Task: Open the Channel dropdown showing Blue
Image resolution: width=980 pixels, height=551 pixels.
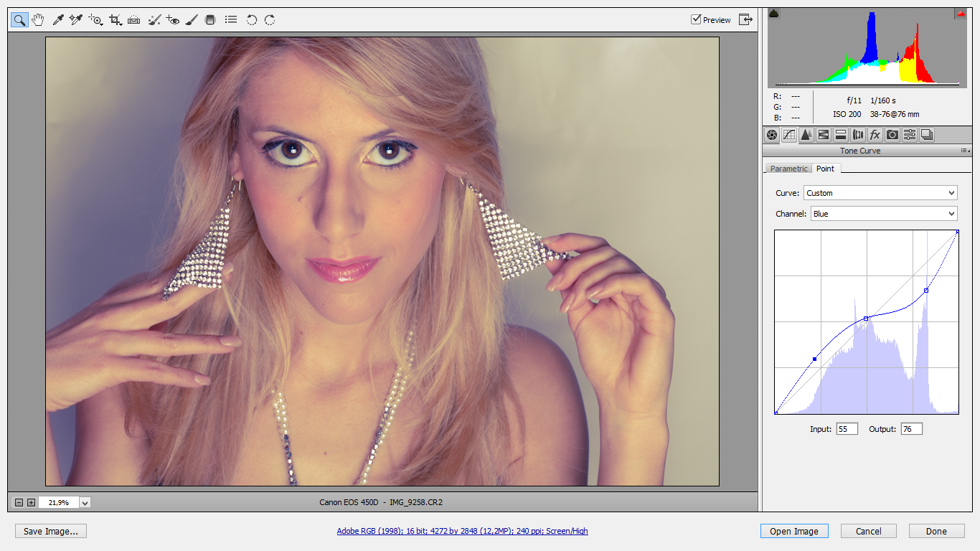Action: click(884, 214)
